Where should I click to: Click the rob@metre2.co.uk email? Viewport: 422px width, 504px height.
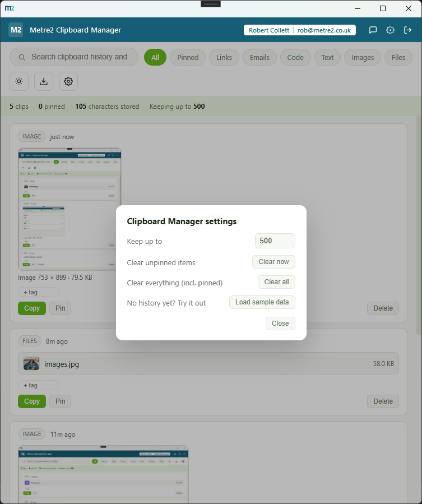pyautogui.click(x=324, y=30)
